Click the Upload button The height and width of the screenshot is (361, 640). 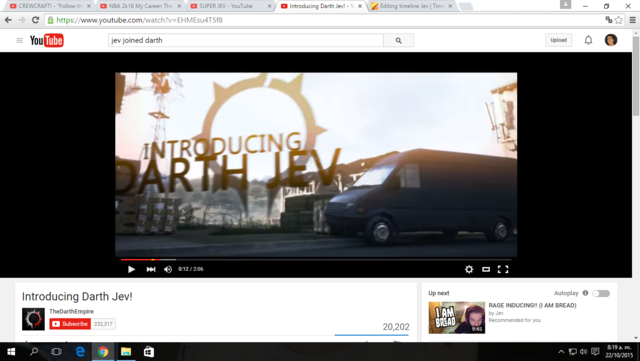tap(558, 40)
